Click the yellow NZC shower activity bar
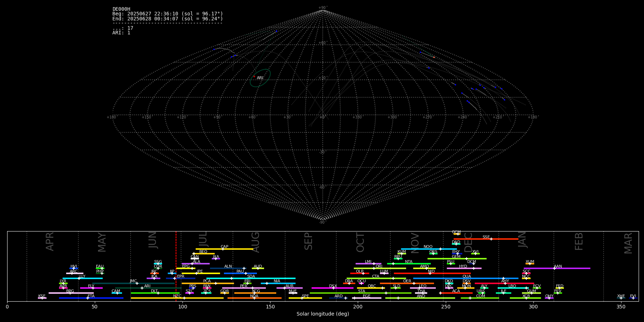The width and height of the screenshot is (644, 322). pos(177,298)
